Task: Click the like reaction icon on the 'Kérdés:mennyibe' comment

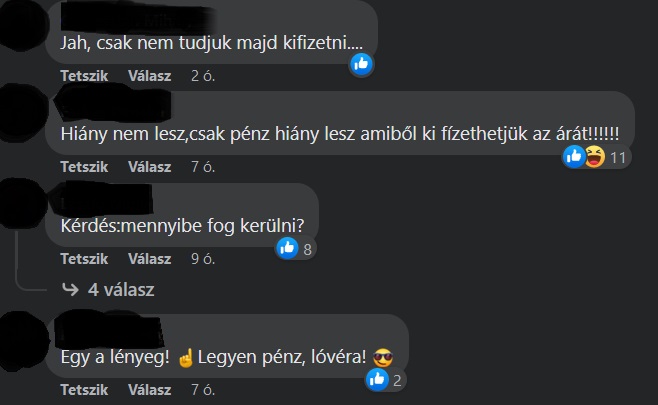Action: (x=287, y=248)
